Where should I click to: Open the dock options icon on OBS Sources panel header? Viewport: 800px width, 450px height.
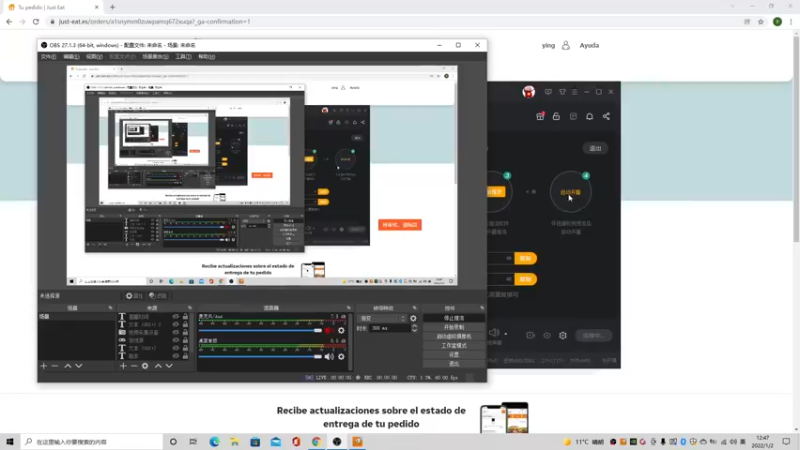pos(190,308)
